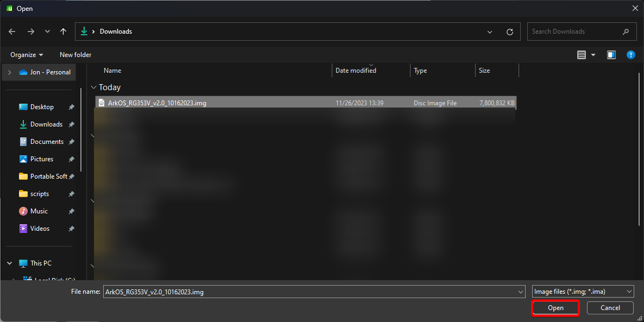The height and width of the screenshot is (322, 644).
Task: Open the view options dropdown arrow
Action: click(x=593, y=55)
